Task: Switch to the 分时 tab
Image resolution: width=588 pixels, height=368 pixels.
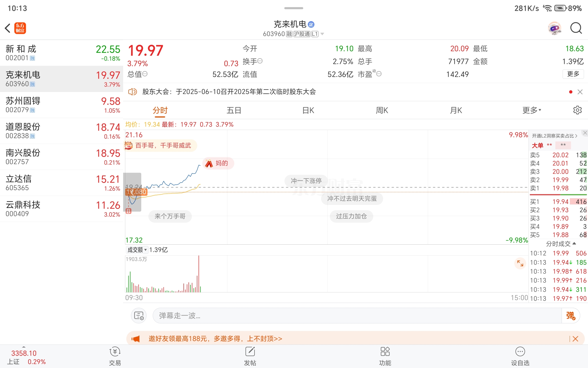Action: [160, 110]
